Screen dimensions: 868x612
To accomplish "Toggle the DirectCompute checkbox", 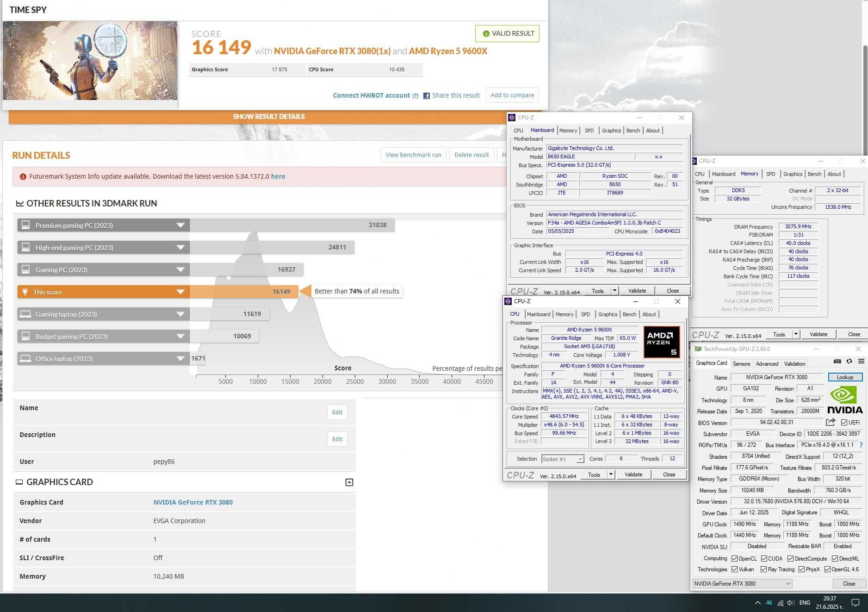I will [790, 558].
